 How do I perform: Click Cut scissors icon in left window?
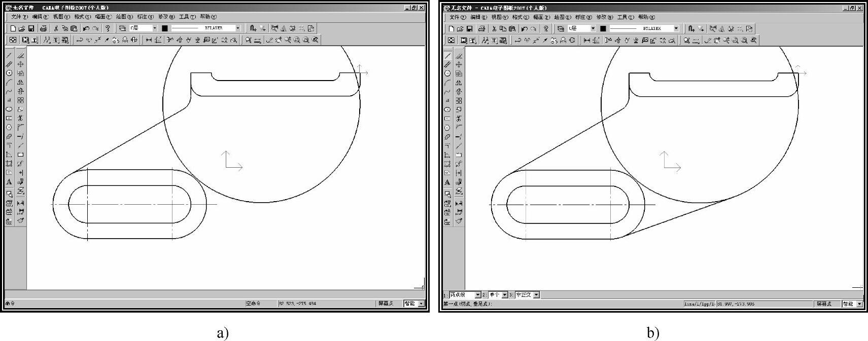tap(56, 28)
